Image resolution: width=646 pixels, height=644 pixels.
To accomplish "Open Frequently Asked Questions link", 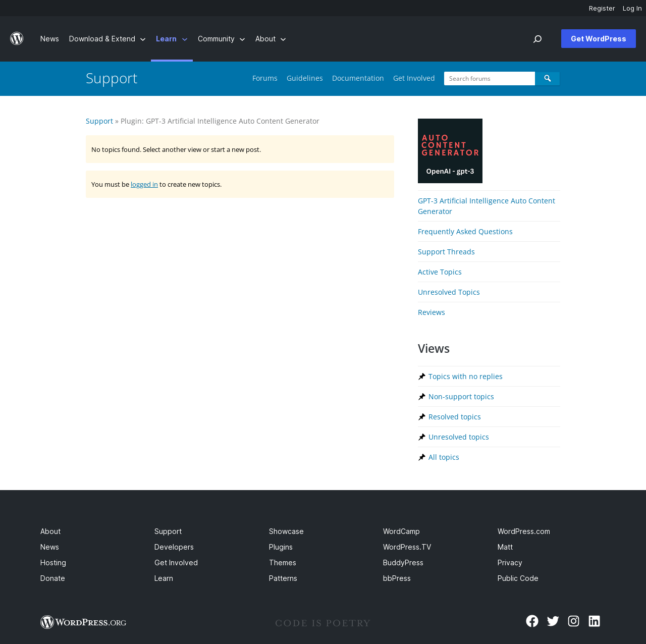I will [x=465, y=232].
